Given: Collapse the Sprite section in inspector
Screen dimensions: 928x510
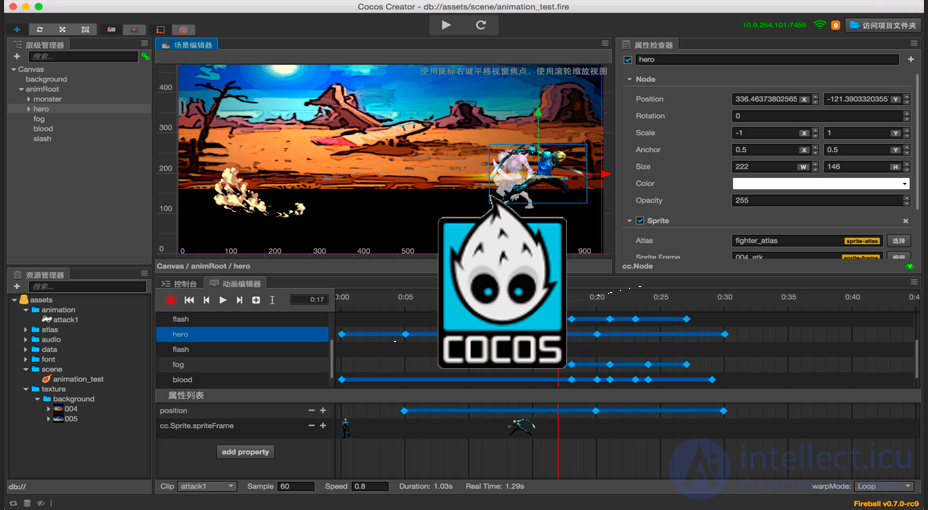Looking at the screenshot, I should pyautogui.click(x=629, y=221).
